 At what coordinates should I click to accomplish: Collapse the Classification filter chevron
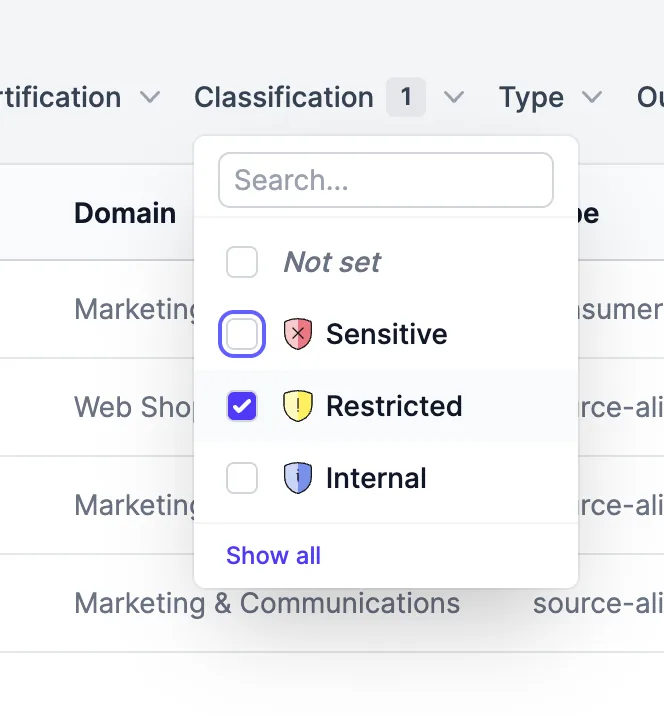tap(454, 97)
